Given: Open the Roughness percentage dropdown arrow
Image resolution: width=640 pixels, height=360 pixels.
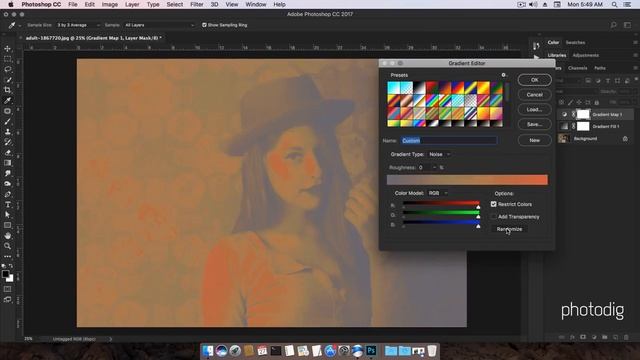Looking at the screenshot, I should click(x=434, y=167).
